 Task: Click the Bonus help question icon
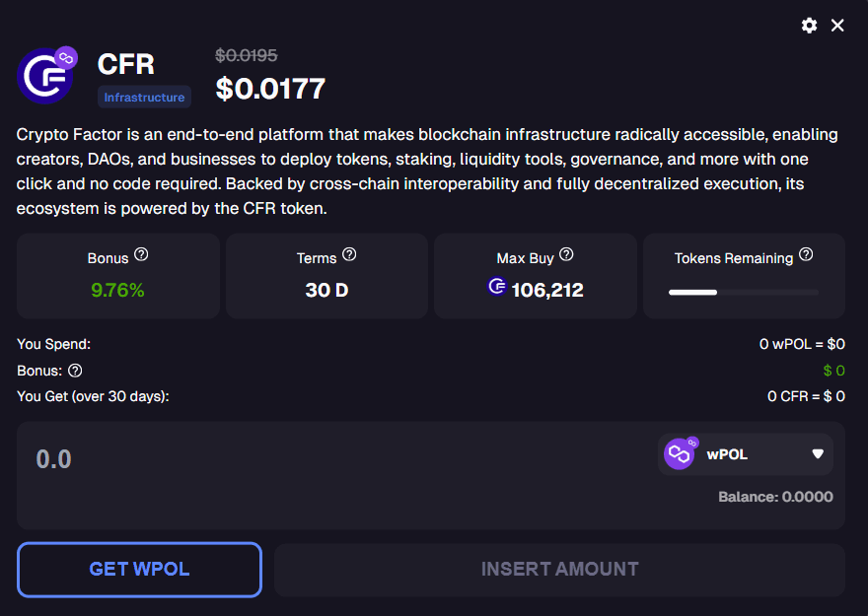click(x=141, y=255)
